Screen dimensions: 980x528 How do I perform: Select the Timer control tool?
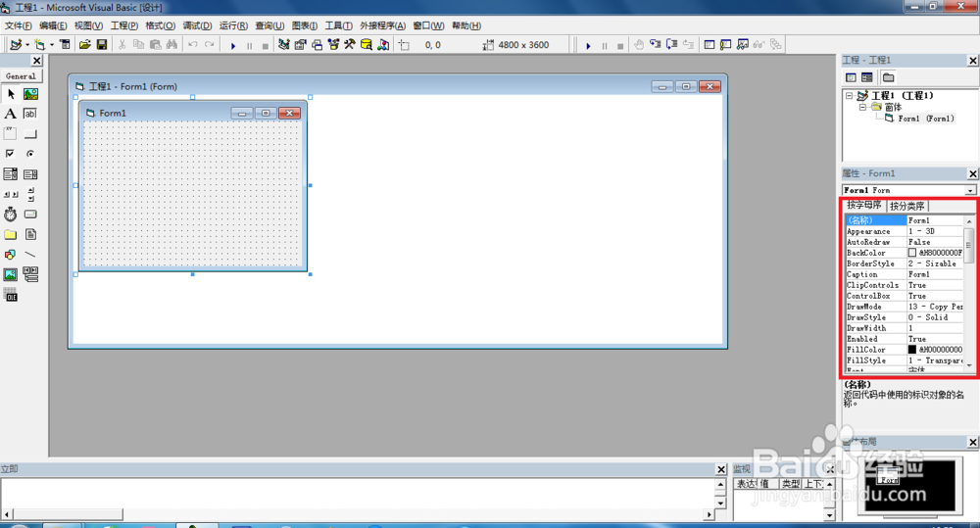(11, 215)
